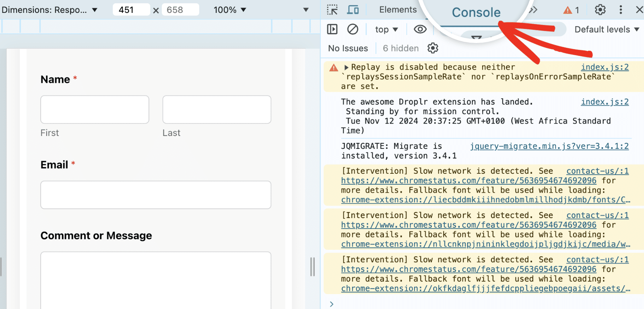Open the liecbddmkiiihnedobmlmillhodjkdmb fonts link
Viewport: 644px width, 309px height.
pos(486,200)
